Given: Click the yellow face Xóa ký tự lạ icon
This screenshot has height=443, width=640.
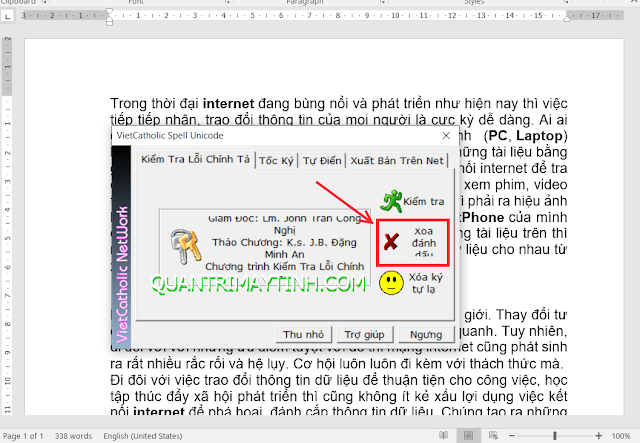Looking at the screenshot, I should 391,283.
